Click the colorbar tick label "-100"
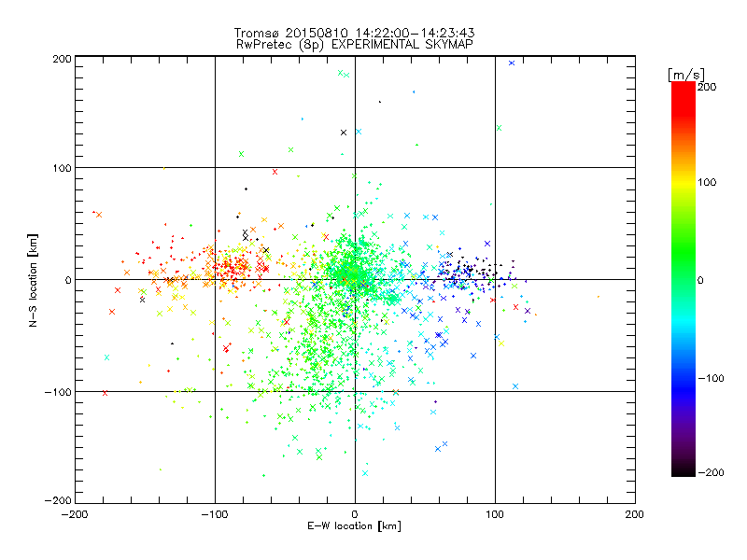747x560 pixels. pyautogui.click(x=711, y=378)
